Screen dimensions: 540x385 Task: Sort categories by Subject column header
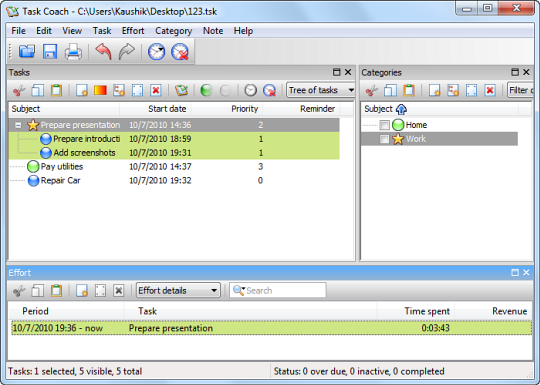click(x=439, y=109)
